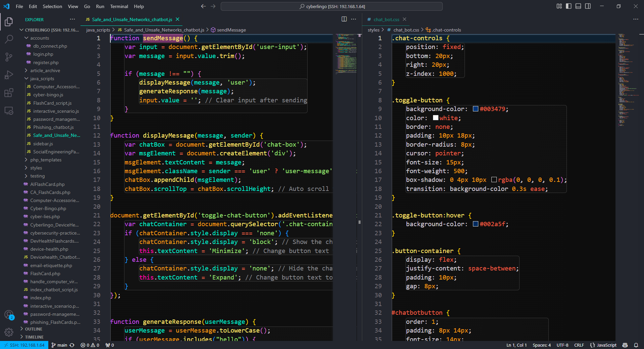Open the Selection menu
This screenshot has width=644, height=349.
pyautogui.click(x=52, y=6)
